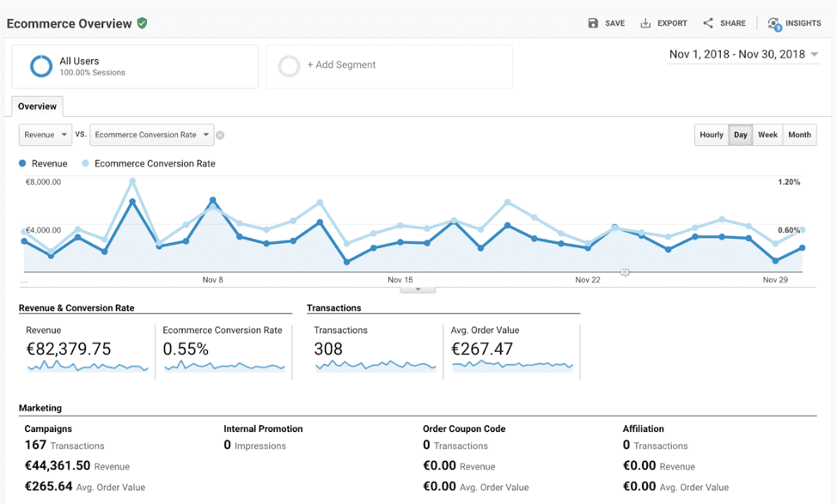Open the Revenue metric dropdown

click(x=45, y=135)
